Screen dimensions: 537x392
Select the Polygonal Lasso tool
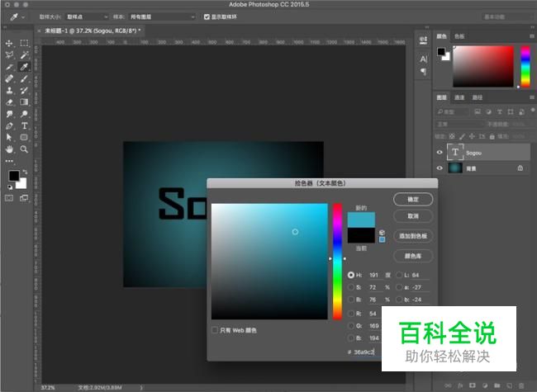(x=9, y=54)
